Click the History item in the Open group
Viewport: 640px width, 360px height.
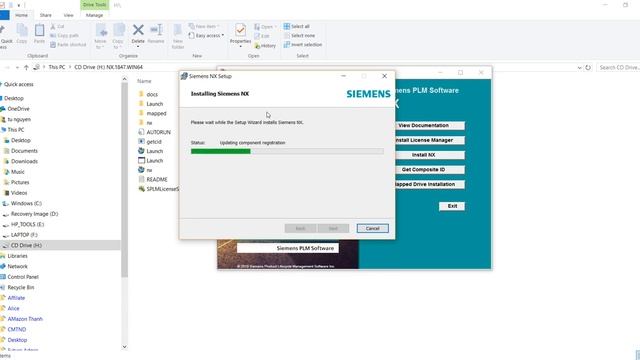coord(265,46)
